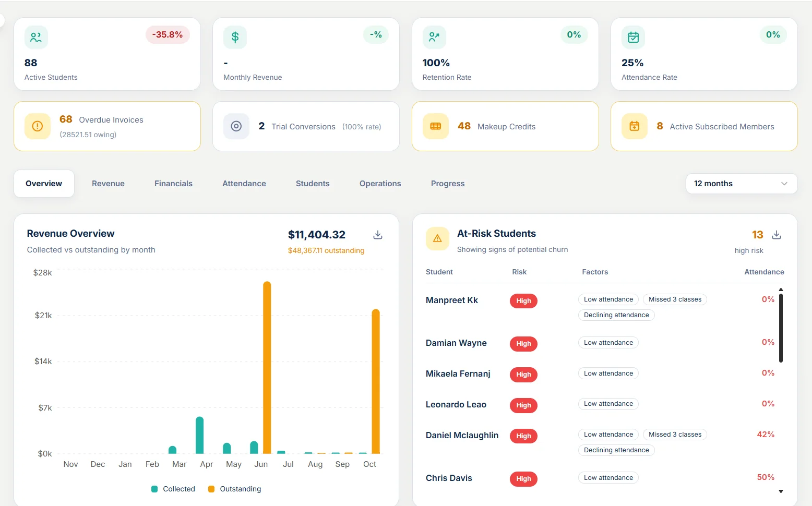
Task: Click the orange October outstanding bar
Action: click(x=376, y=381)
